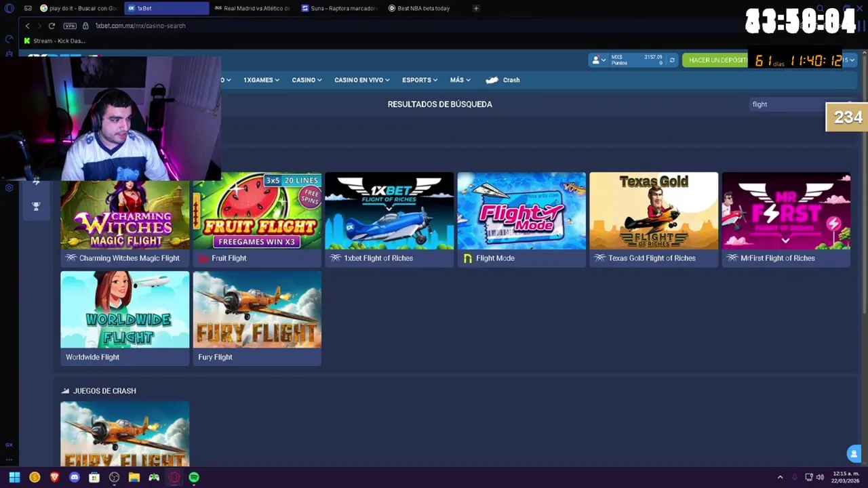Image resolution: width=868 pixels, height=488 pixels.
Task: Click the network icon in system tray
Action: click(808, 477)
